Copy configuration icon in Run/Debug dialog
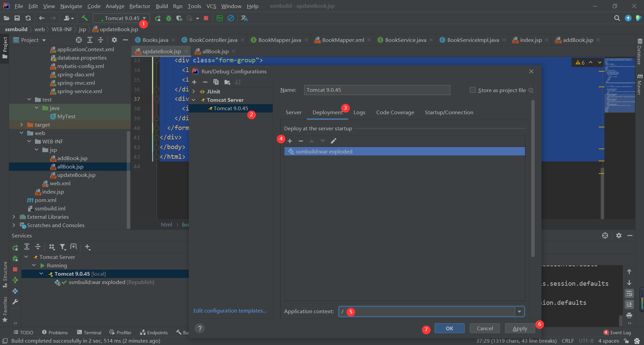This screenshot has width=644, height=345. coord(216,82)
